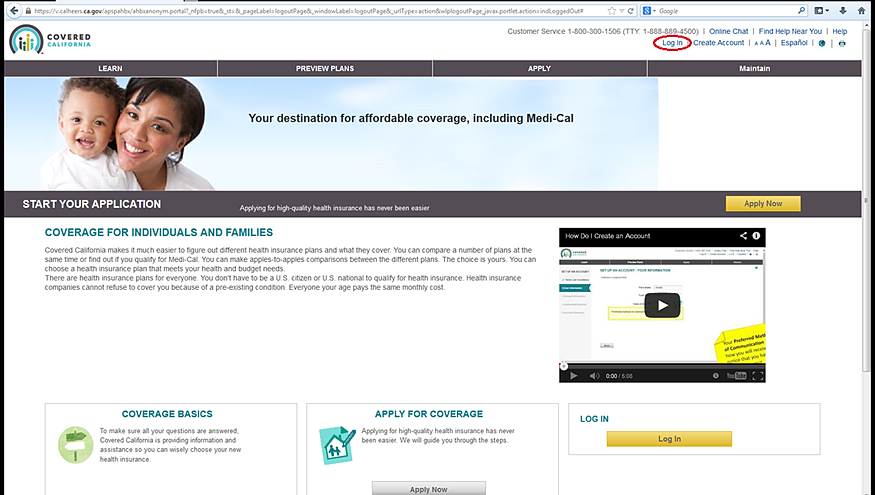
Task: Click the video progress bar
Action: click(x=662, y=366)
